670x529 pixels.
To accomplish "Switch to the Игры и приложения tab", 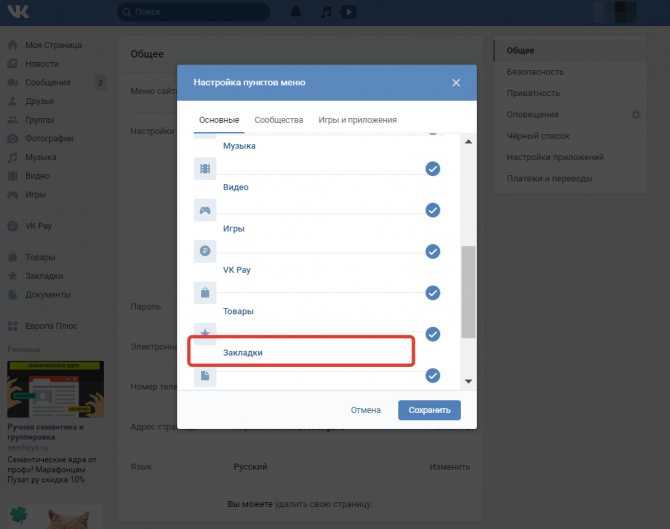I will coord(358,120).
